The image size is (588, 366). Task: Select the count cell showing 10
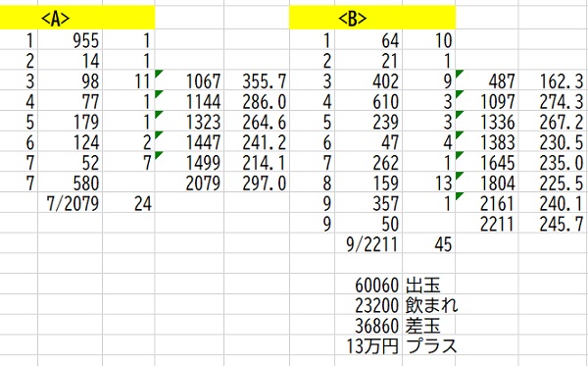[x=429, y=40]
